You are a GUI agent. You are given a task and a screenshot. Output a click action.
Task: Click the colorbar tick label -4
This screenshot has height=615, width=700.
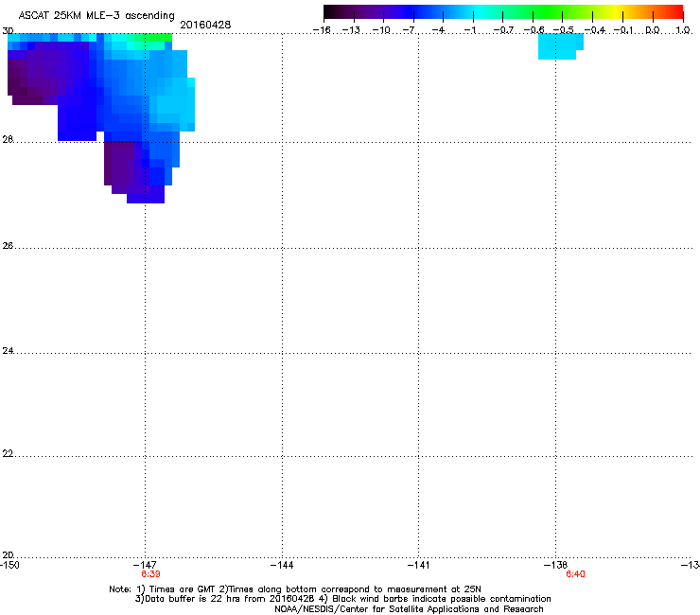pyautogui.click(x=440, y=30)
